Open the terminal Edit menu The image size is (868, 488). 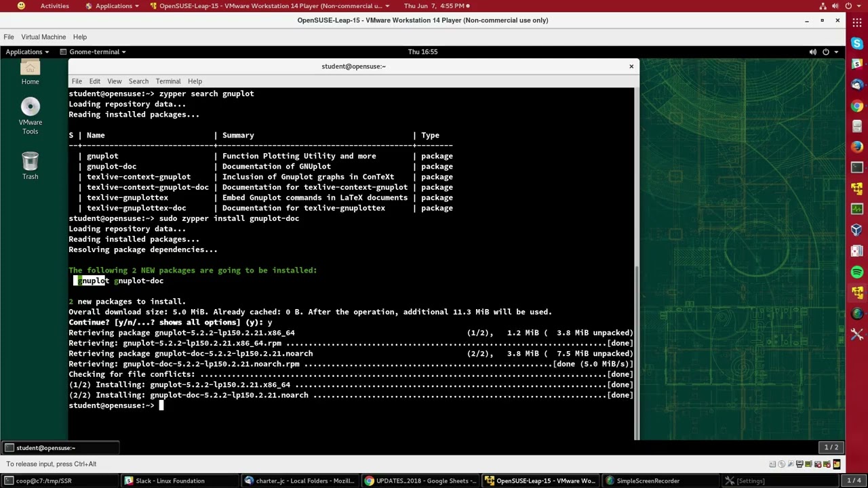[94, 81]
